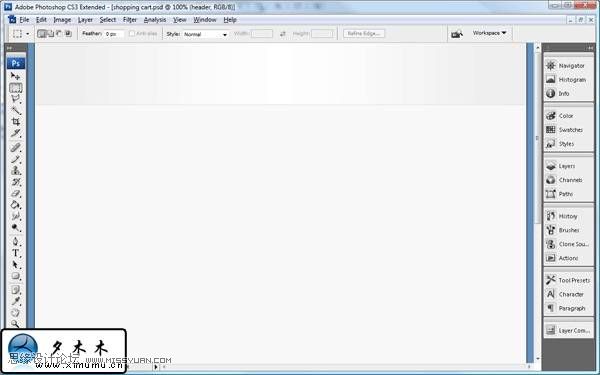
Task: Select the Hand tool
Action: (15, 313)
